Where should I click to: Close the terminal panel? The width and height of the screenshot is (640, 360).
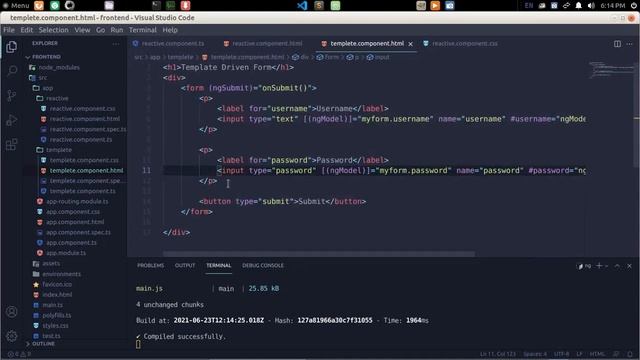pos(629,266)
